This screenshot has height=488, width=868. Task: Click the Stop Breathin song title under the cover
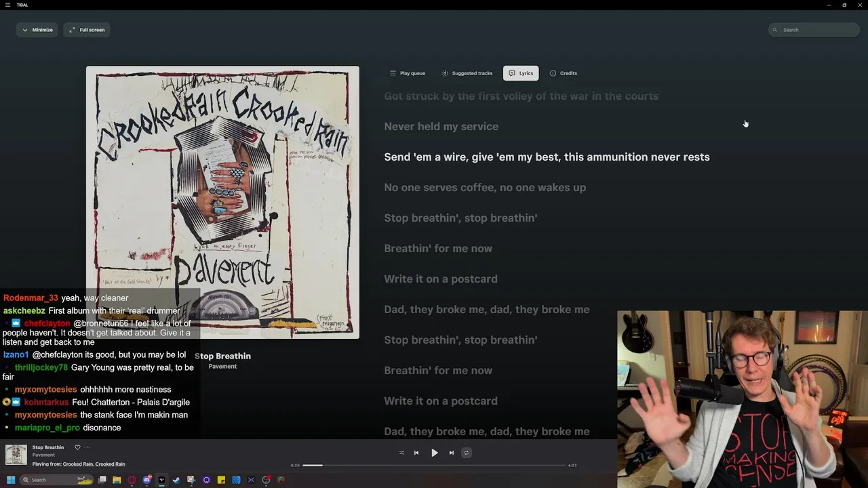(222, 356)
